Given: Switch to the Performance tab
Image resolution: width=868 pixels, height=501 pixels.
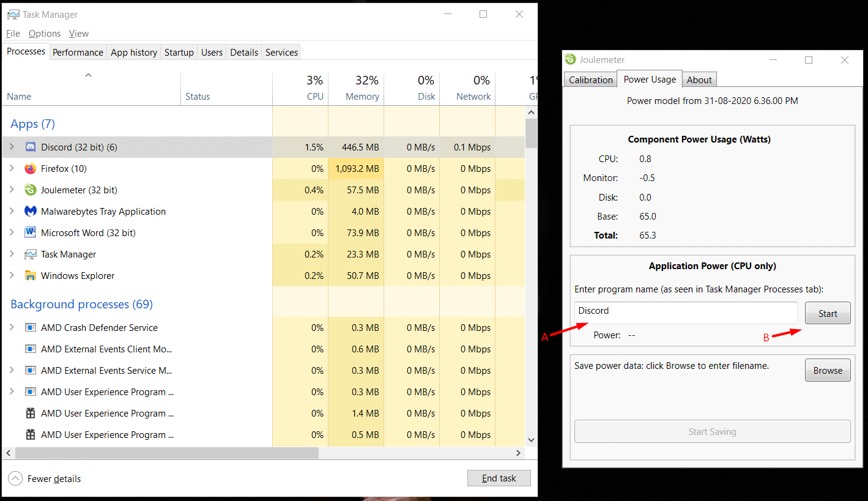Looking at the screenshot, I should pos(78,53).
